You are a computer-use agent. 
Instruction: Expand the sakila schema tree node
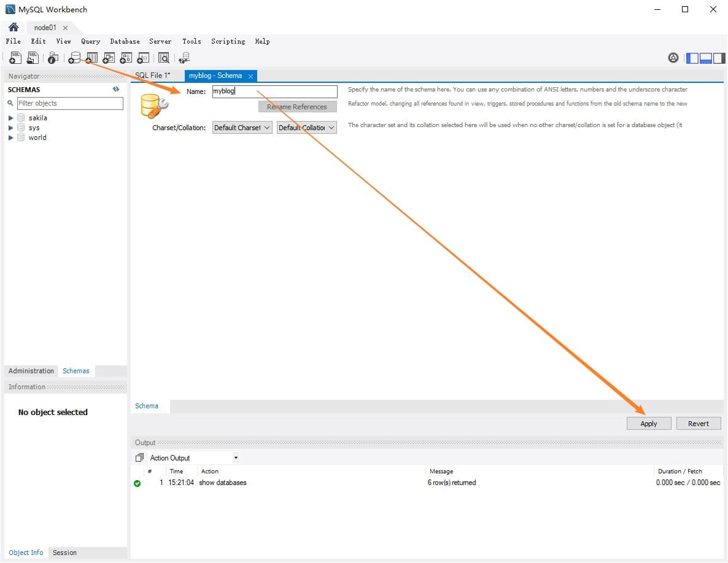[10, 118]
